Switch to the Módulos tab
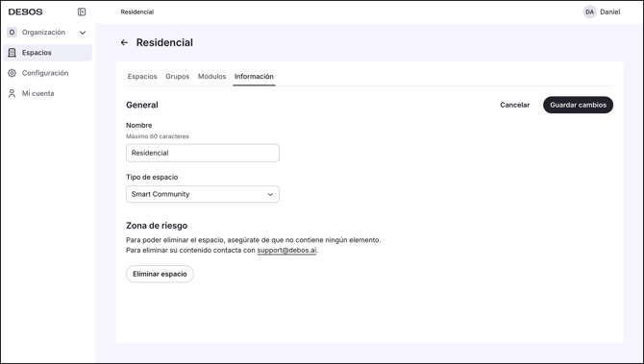 point(211,76)
